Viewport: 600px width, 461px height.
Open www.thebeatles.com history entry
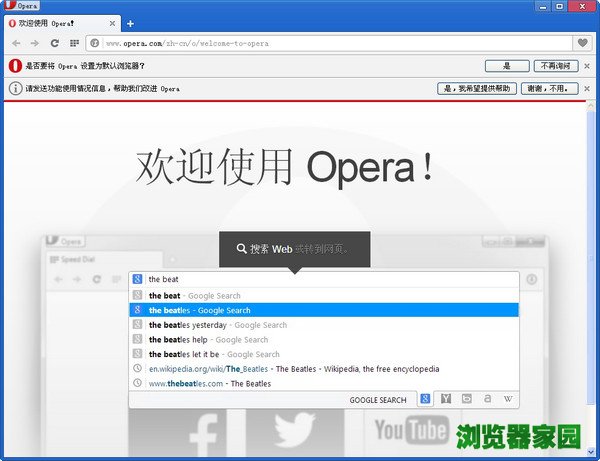point(324,383)
